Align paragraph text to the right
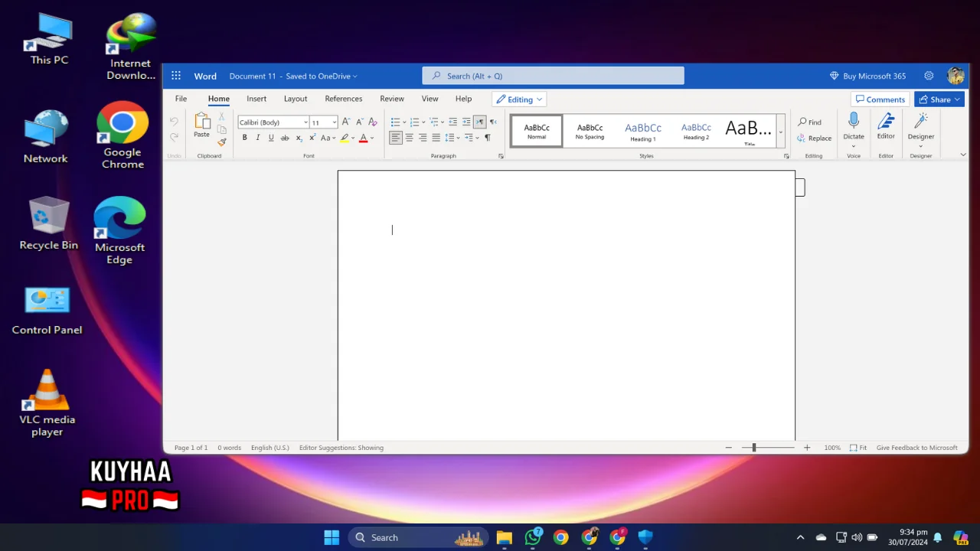This screenshot has width=980, height=551. point(423,138)
